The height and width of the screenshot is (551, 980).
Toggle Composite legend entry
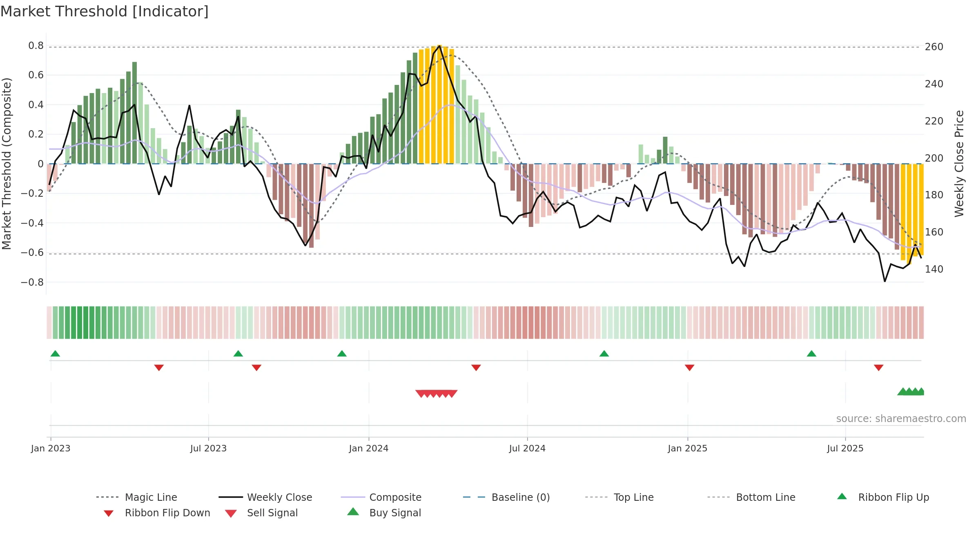(x=381, y=497)
